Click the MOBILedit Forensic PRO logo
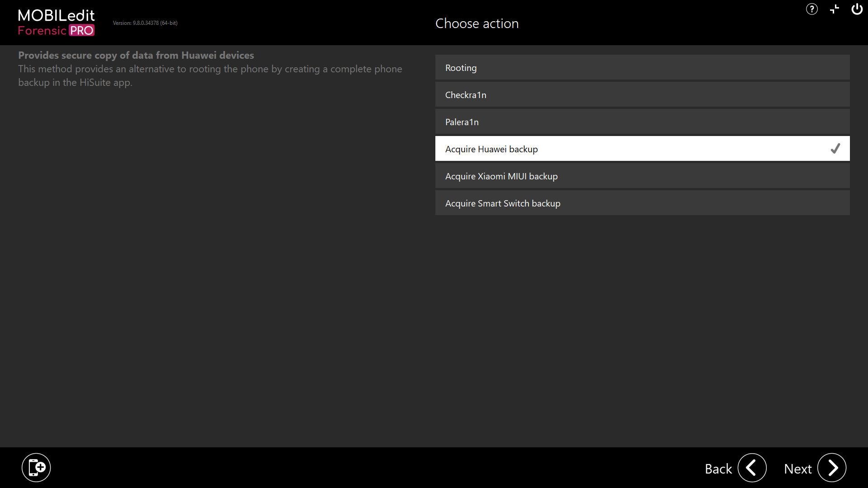Screen dimensions: 868x488 tap(57, 23)
